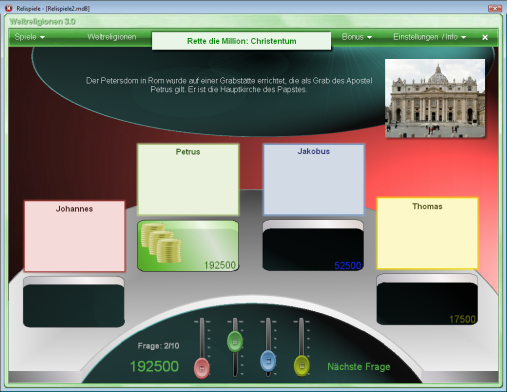
Task: Click the Jakobus money tray showing 52500
Action: 313,245
